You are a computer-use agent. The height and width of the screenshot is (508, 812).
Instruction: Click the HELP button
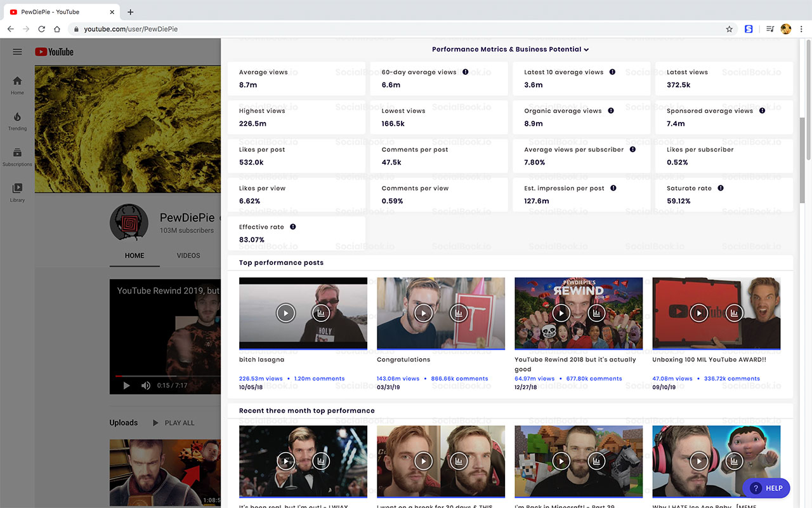click(x=766, y=488)
